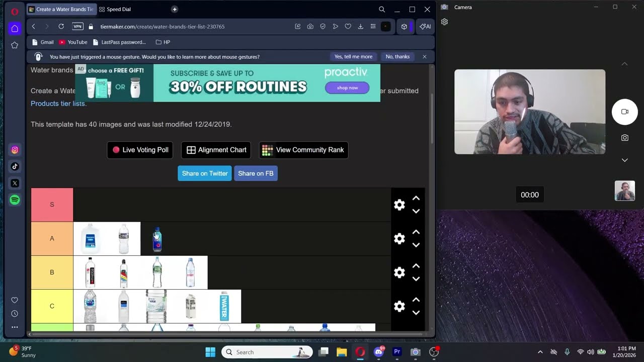Image resolution: width=644 pixels, height=362 pixels.
Task: Move the C tier row up
Action: tap(416, 300)
